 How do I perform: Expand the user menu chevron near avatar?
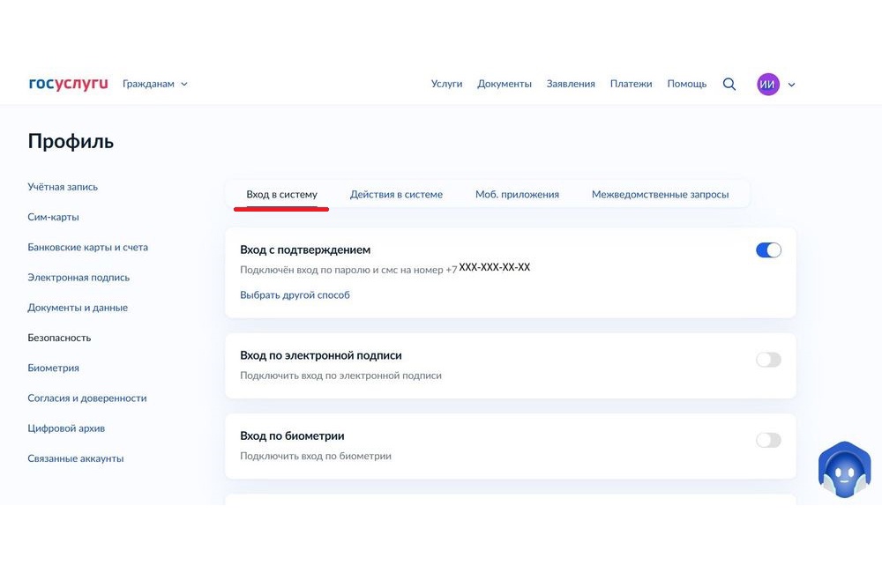pos(791,85)
